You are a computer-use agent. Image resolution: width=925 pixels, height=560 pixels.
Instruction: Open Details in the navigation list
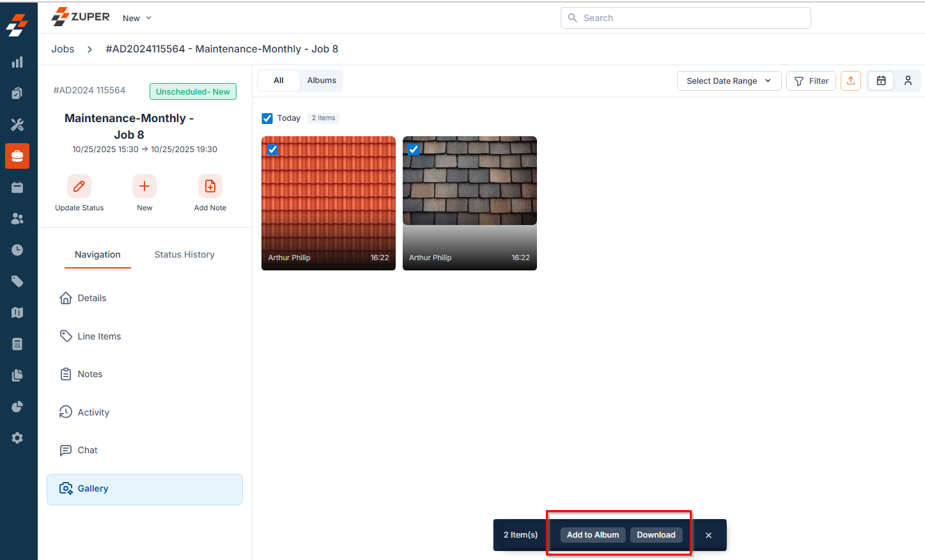click(144, 299)
